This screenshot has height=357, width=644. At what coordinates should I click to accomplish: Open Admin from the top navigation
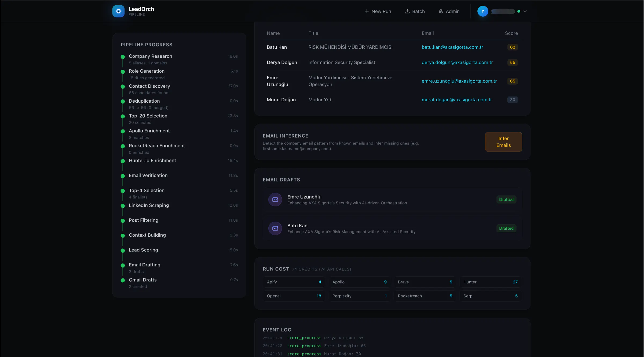pyautogui.click(x=449, y=11)
